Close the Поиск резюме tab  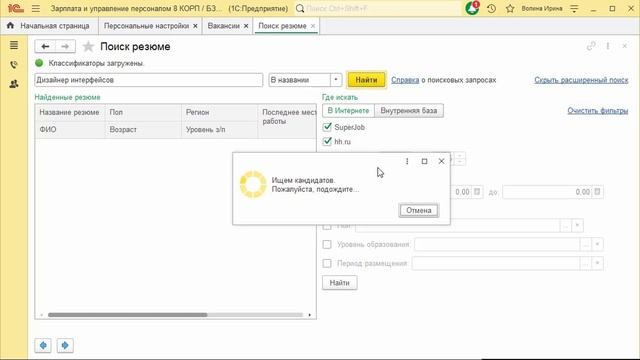(x=313, y=26)
